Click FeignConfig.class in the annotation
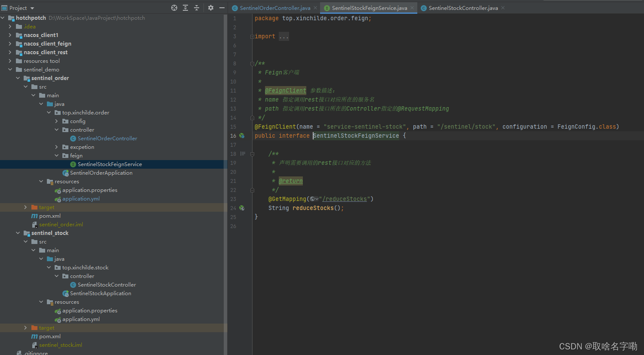644x355 pixels. 587,127
